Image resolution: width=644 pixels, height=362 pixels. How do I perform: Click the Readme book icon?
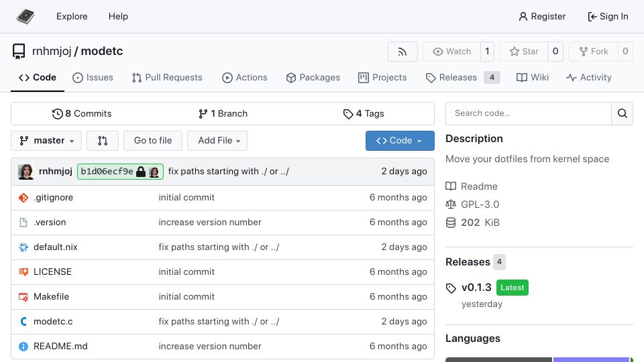click(451, 186)
